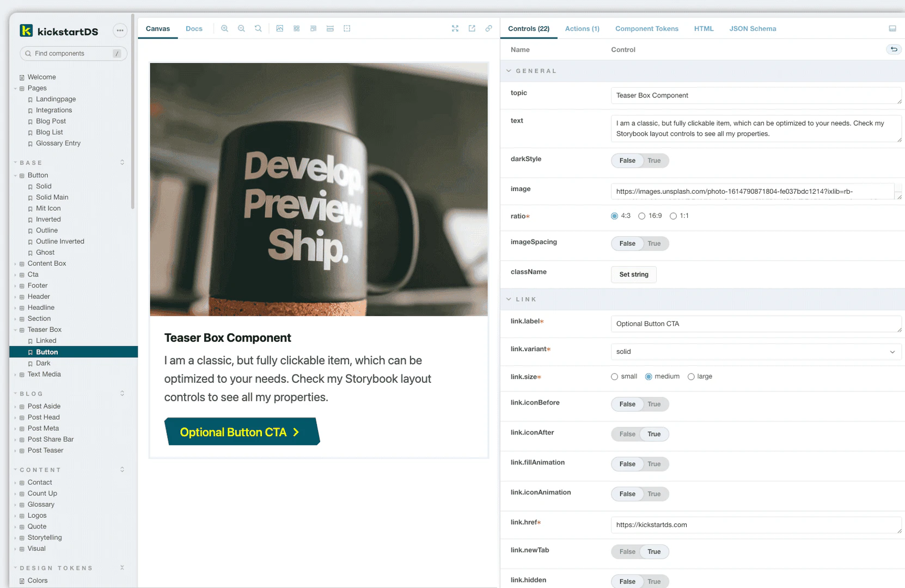The height and width of the screenshot is (588, 905).
Task: Click the zoom out icon
Action: click(241, 28)
